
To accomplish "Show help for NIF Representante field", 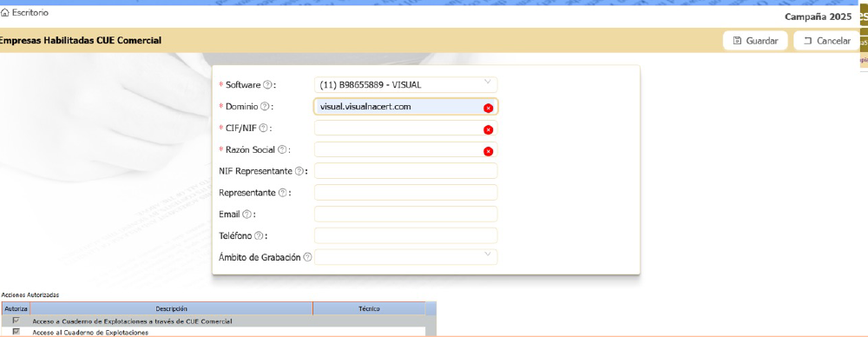I will [299, 171].
